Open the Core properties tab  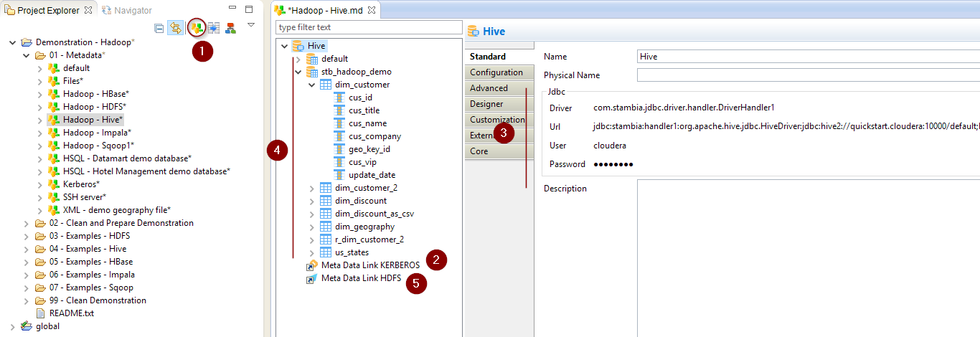tap(499, 151)
